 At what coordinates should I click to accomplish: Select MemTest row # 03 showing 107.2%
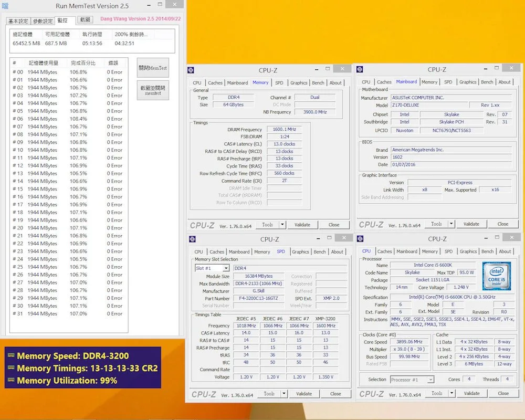pos(68,96)
